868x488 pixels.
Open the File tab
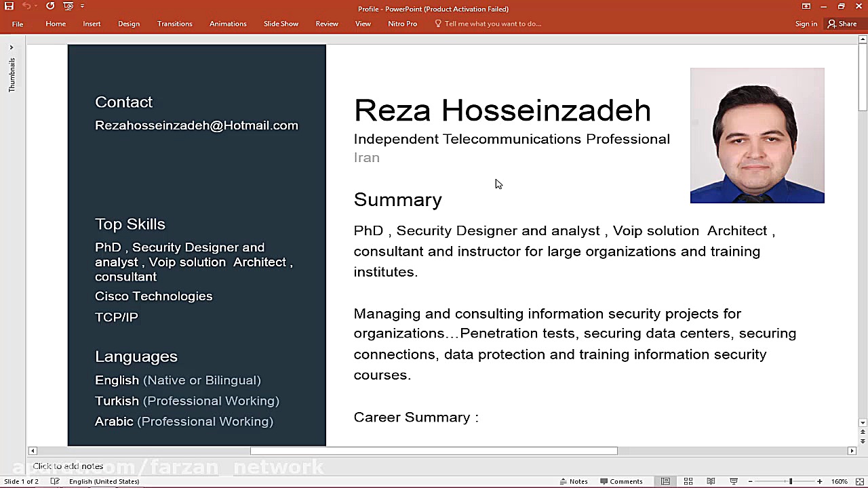(x=18, y=24)
